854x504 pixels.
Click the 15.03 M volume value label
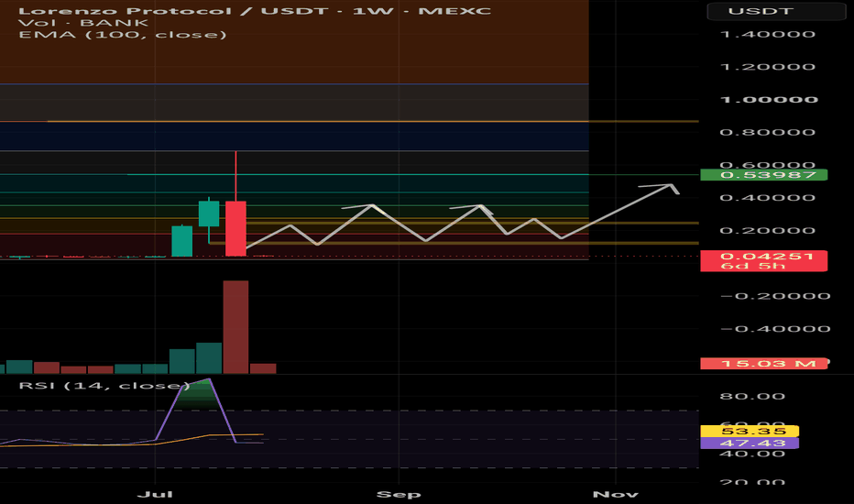pos(763,364)
